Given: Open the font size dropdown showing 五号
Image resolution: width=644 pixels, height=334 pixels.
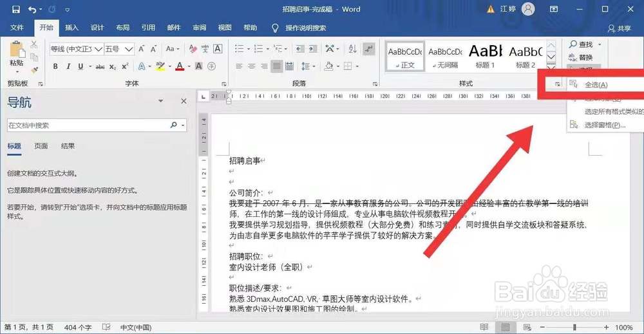Looking at the screenshot, I should tap(129, 50).
